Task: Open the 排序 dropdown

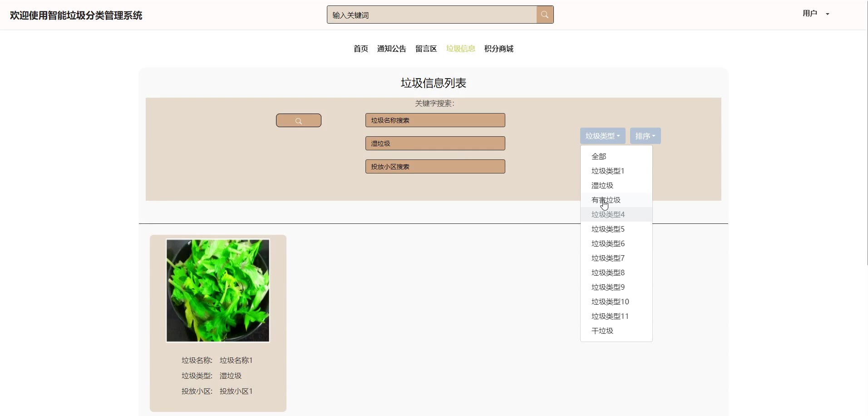Action: [x=645, y=136]
